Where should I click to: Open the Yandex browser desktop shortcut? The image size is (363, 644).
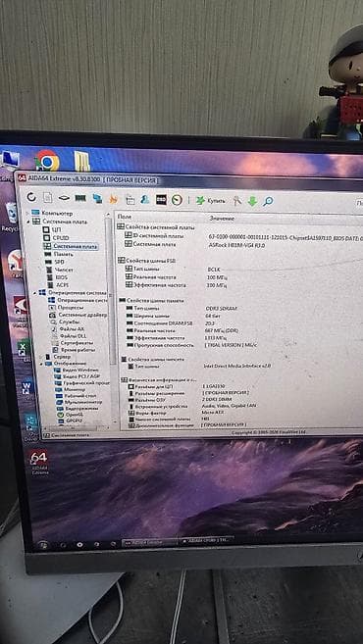[x=16, y=263]
